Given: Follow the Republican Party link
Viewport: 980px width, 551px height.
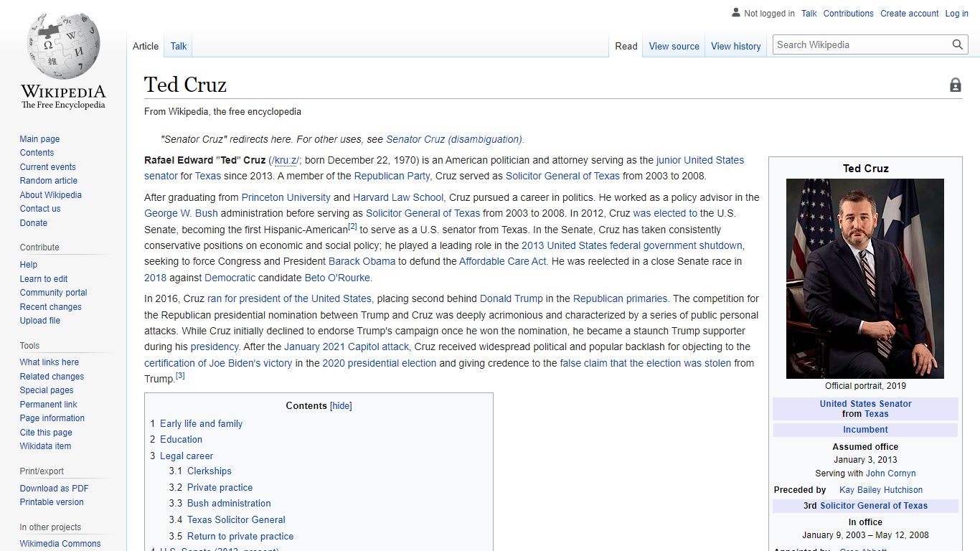Looking at the screenshot, I should pos(392,176).
